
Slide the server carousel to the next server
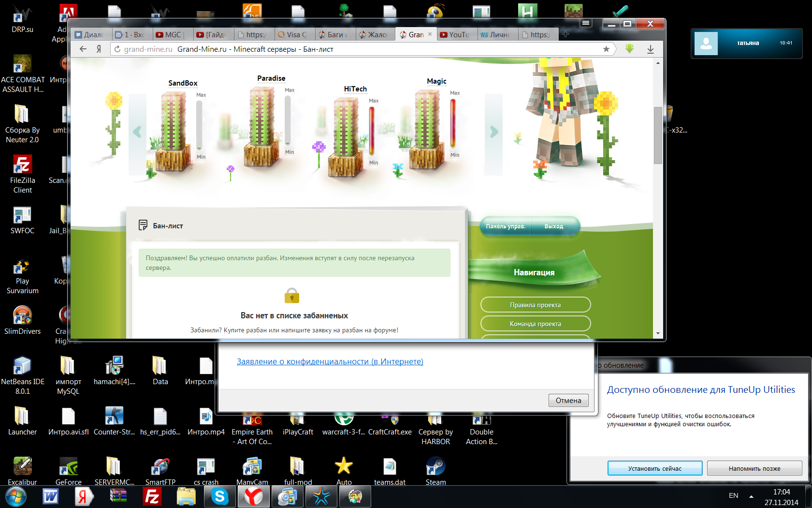tap(493, 132)
